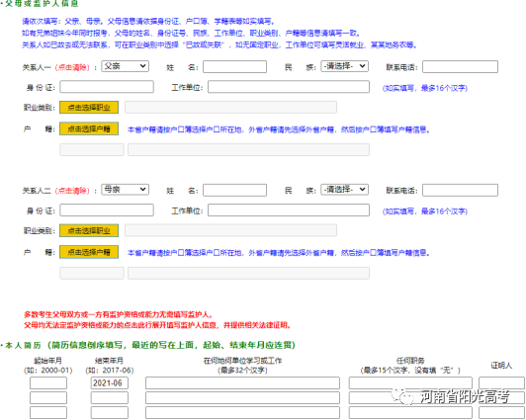
Task: Focus the 姓名 field for 关系人一
Action: 235,66
